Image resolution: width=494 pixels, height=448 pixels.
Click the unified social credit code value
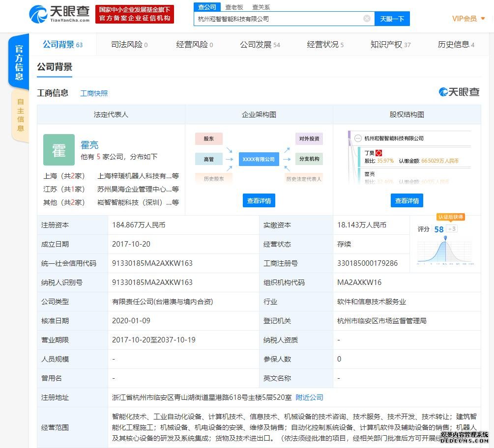pos(152,263)
